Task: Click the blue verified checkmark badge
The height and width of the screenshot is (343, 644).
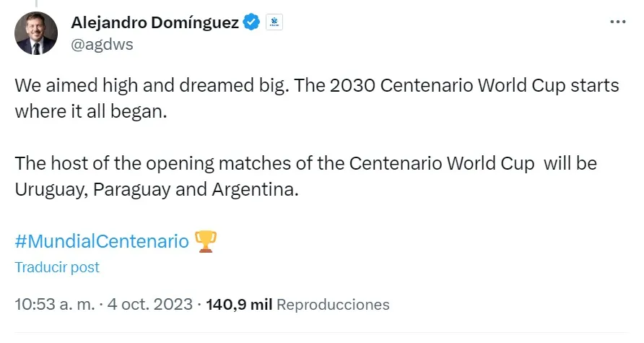Action: (x=251, y=22)
